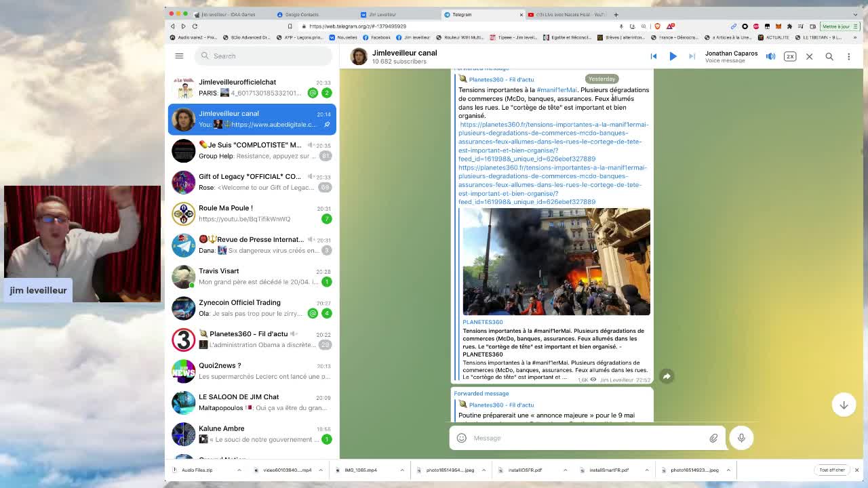Record a voice message with microphone

click(741, 438)
